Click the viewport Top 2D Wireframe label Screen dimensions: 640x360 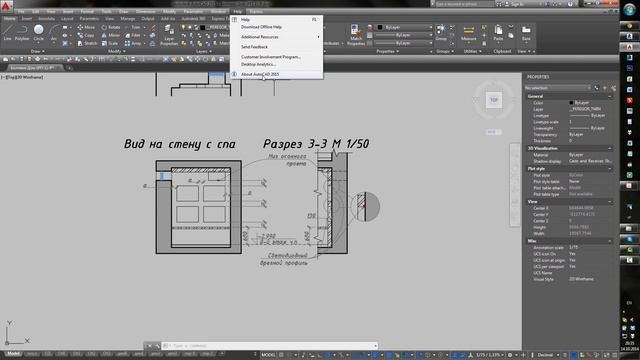point(22,77)
